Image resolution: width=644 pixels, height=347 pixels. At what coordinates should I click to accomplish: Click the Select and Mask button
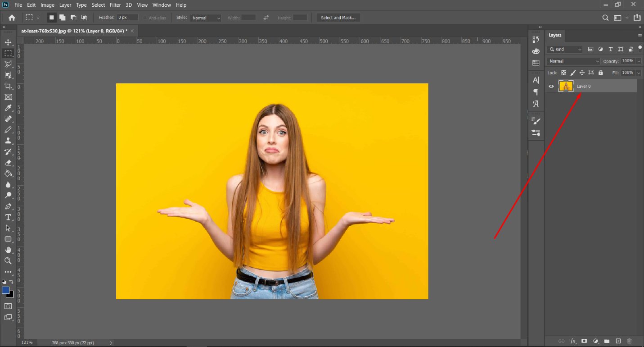pyautogui.click(x=338, y=18)
